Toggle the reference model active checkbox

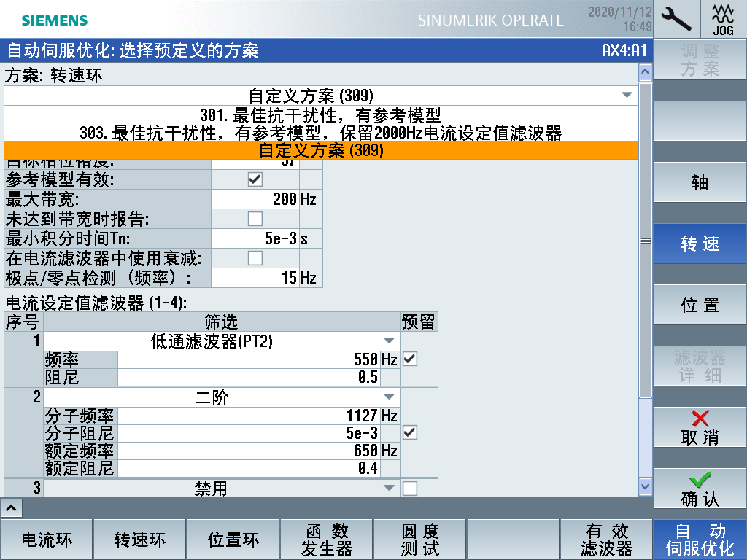coord(255,179)
